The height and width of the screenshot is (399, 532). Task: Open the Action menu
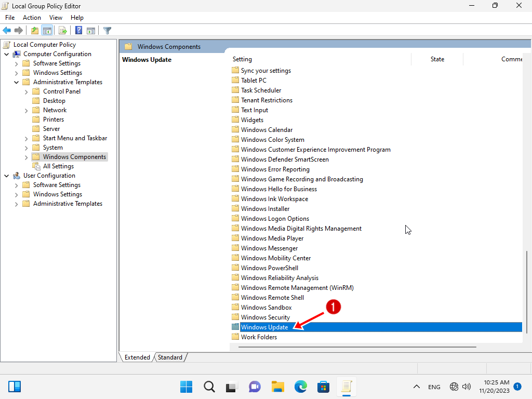pos(32,18)
